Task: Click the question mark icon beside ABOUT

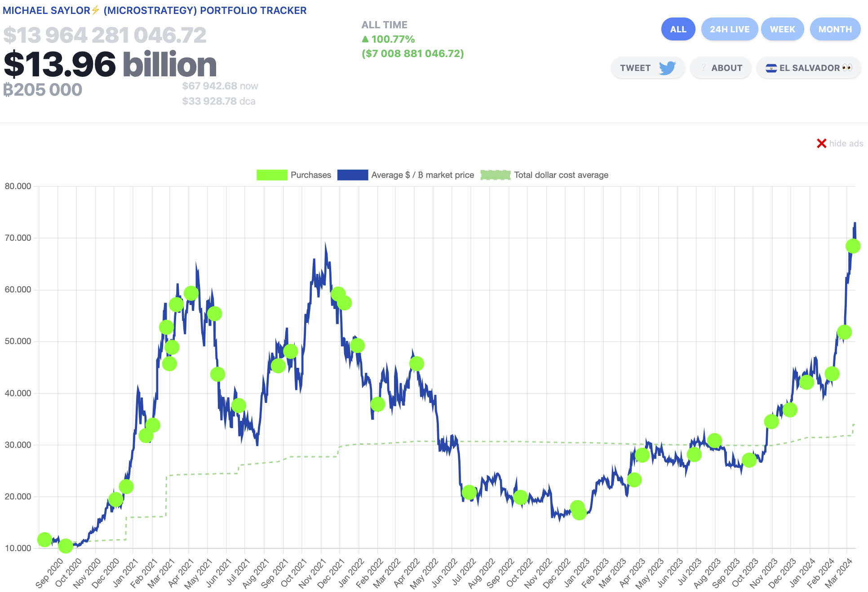Action: tap(704, 68)
